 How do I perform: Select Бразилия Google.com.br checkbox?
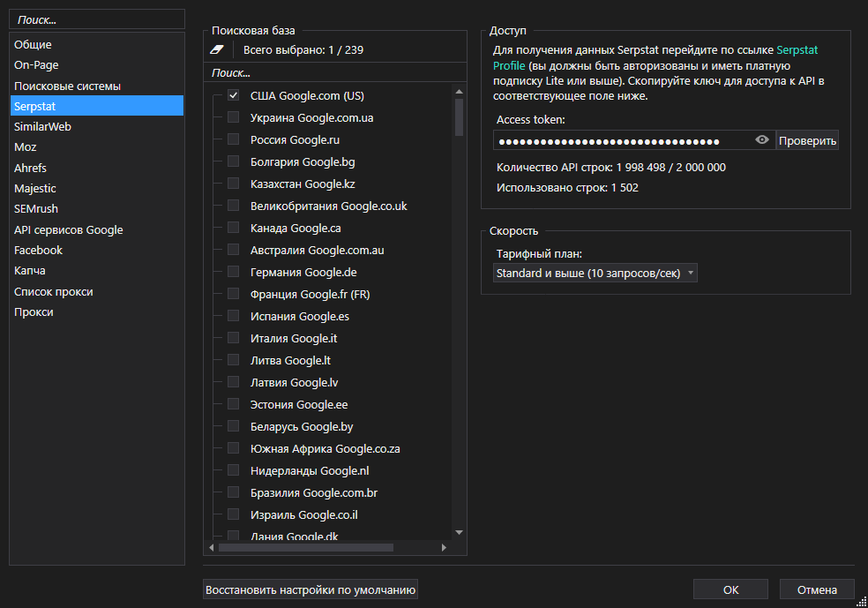[233, 492]
